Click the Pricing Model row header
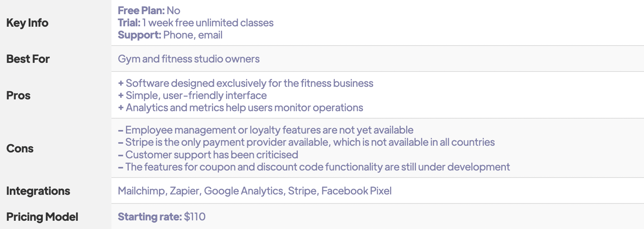This screenshot has height=229, width=644. coord(42,217)
